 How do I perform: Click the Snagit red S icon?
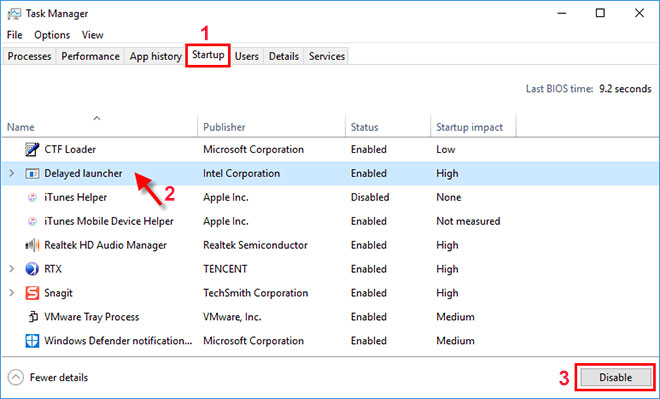(x=32, y=293)
